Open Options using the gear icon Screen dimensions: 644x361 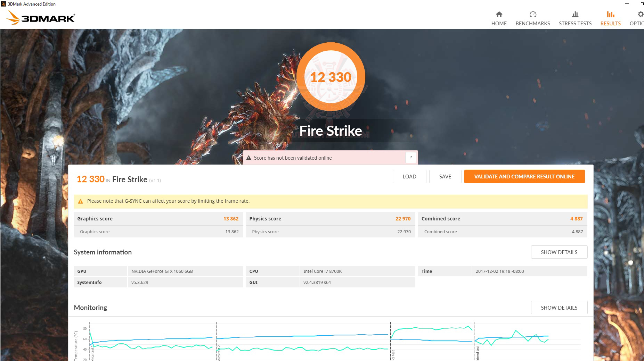point(640,15)
